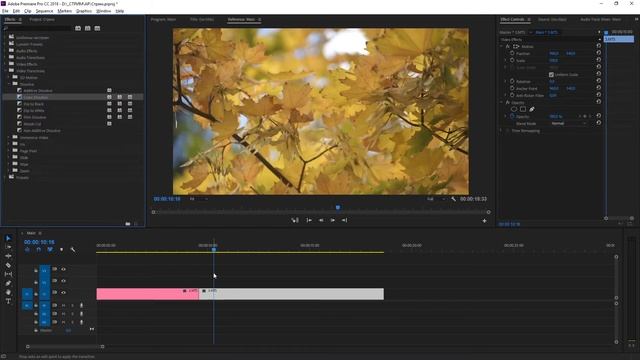Toggle nest sequence insert icon in timeline
Image resolution: width=640 pixels, height=360 pixels.
point(27,249)
